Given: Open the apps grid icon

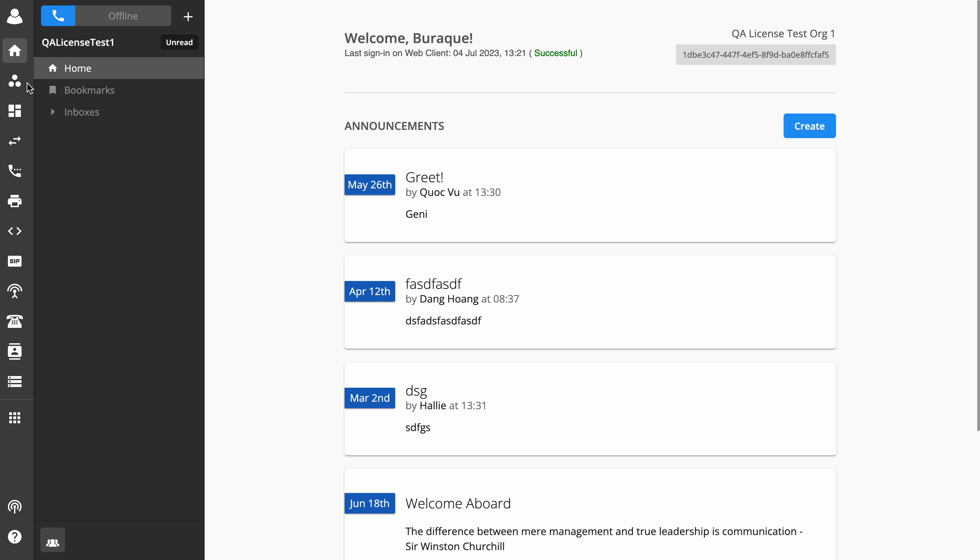Looking at the screenshot, I should (15, 418).
